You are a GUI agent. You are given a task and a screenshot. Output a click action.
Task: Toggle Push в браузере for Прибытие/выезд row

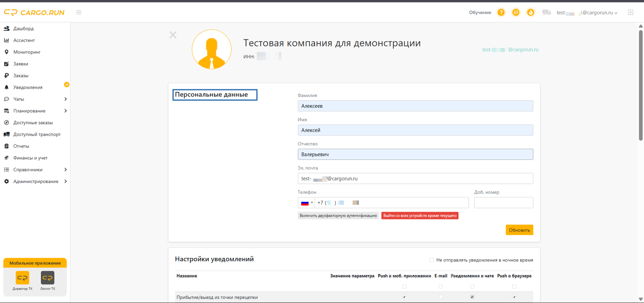(514, 297)
